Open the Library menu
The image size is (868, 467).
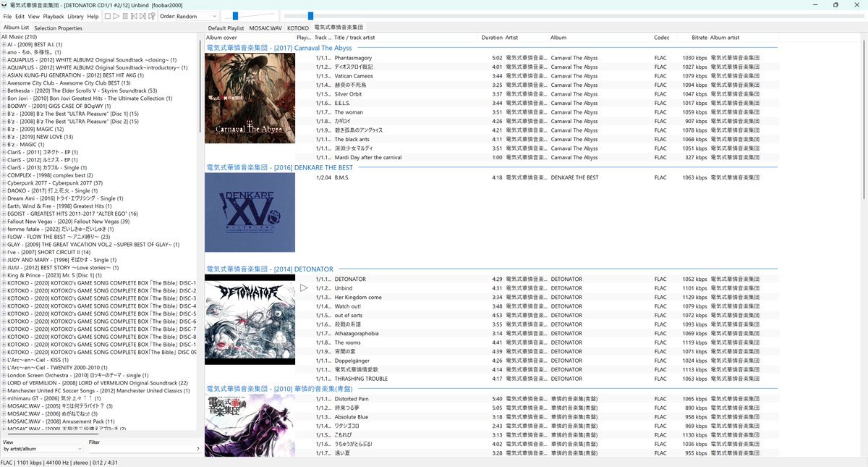point(75,16)
